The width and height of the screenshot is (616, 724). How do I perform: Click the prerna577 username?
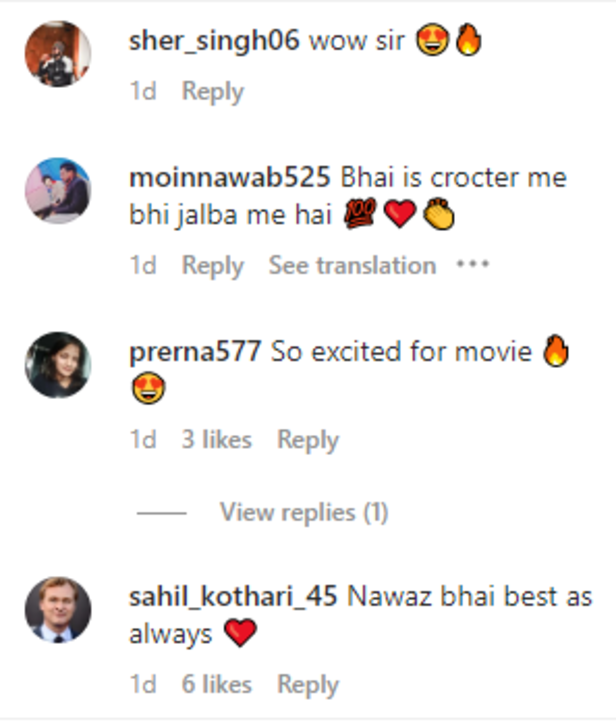click(x=196, y=352)
